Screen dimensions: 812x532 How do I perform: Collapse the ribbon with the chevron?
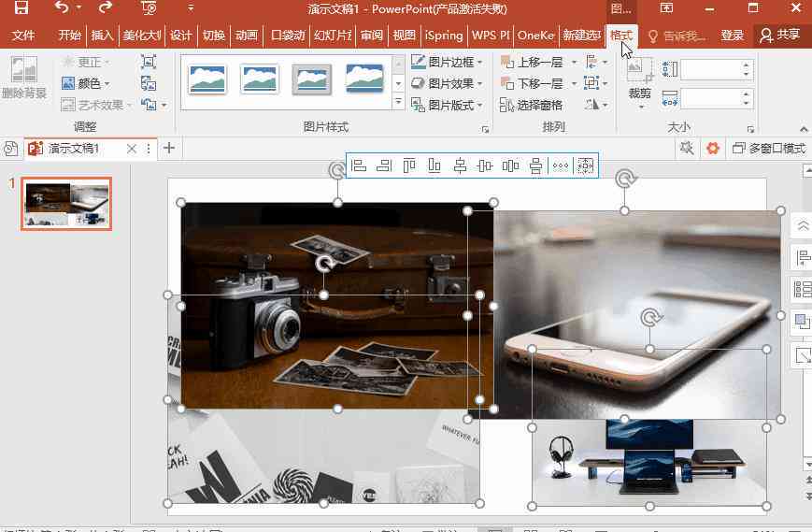coord(804,129)
